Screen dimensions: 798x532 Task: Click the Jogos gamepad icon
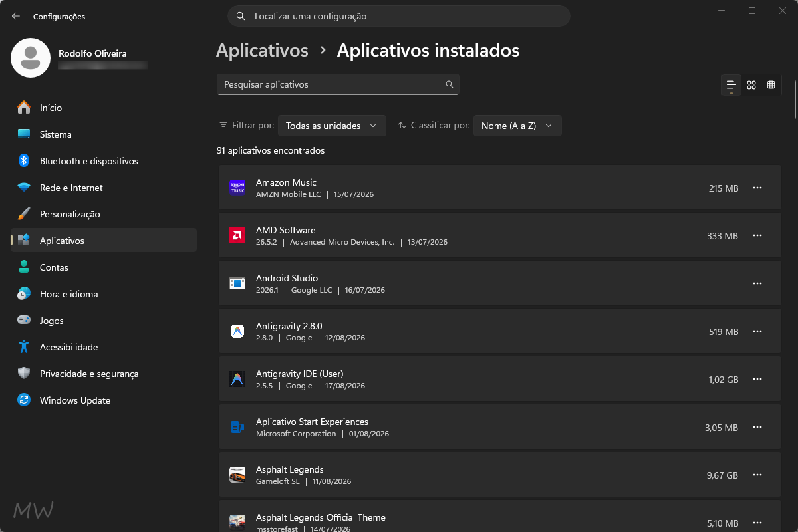[x=24, y=321]
